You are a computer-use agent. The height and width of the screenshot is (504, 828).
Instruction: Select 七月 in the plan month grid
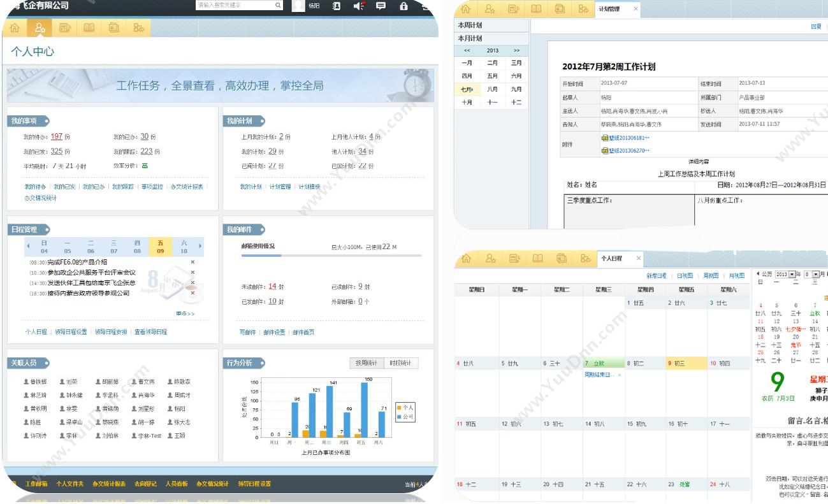(467, 90)
